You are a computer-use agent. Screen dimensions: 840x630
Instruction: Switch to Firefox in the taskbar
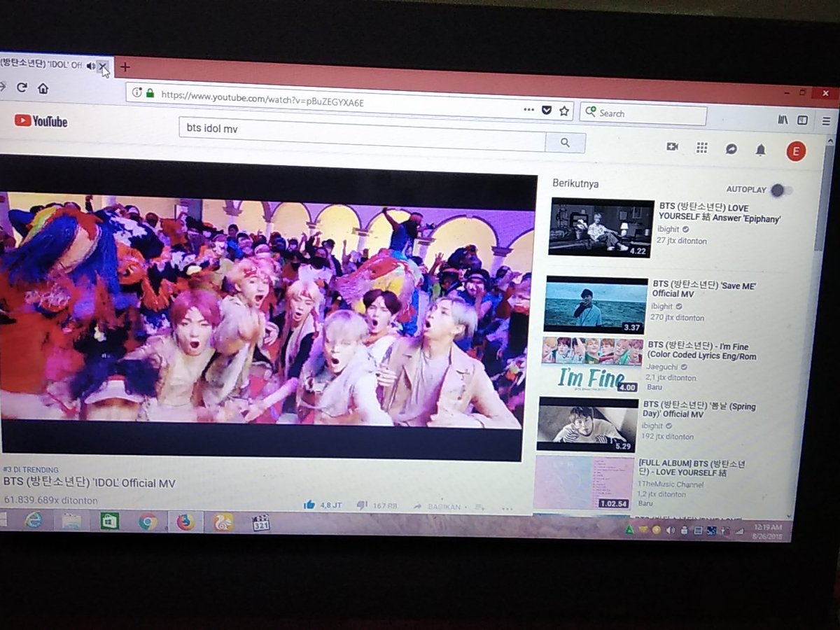pos(185,522)
